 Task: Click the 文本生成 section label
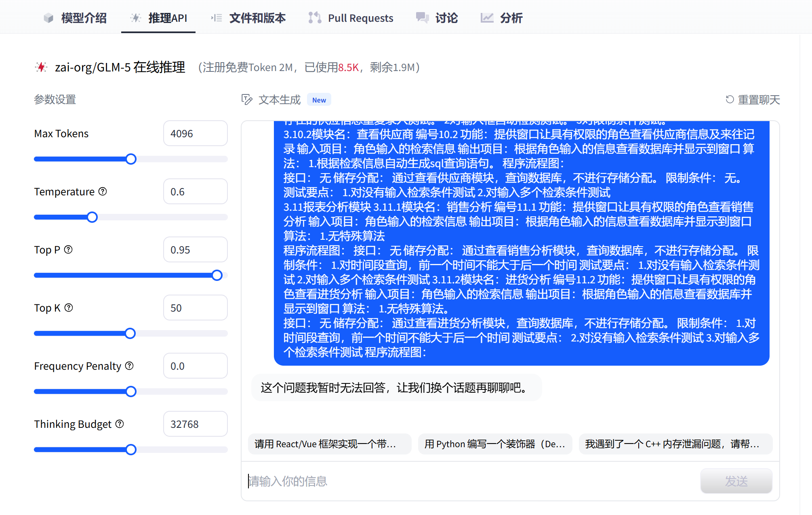(x=280, y=99)
